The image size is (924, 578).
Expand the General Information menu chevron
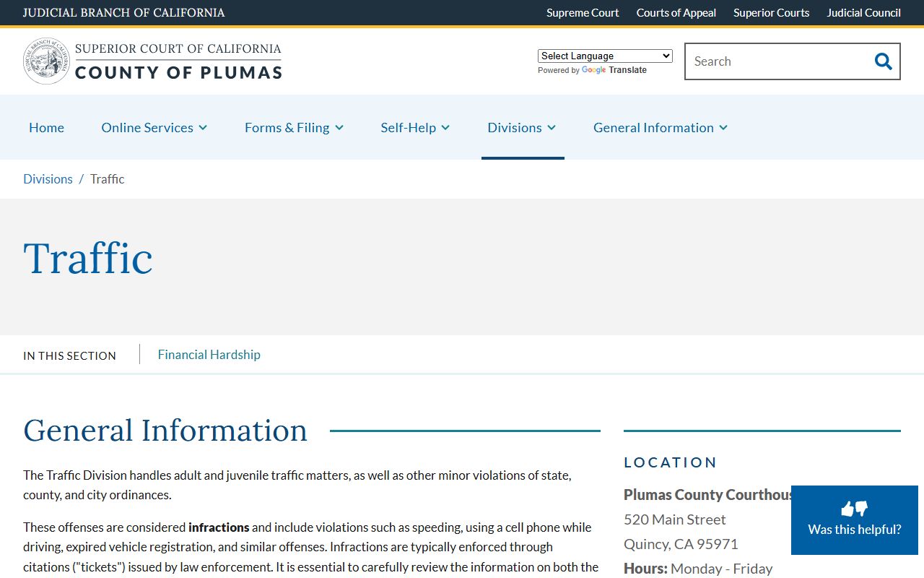point(723,128)
